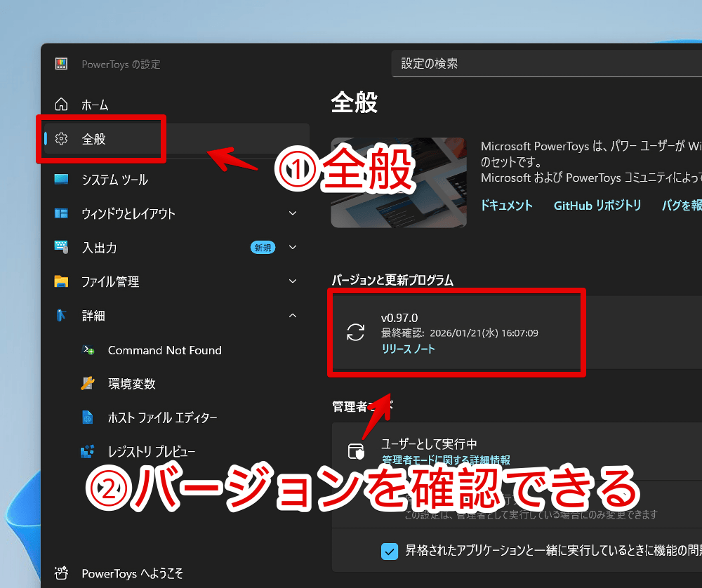Click the ホスト ファイル エディター icon
This screenshot has height=588, width=702.
click(88, 417)
